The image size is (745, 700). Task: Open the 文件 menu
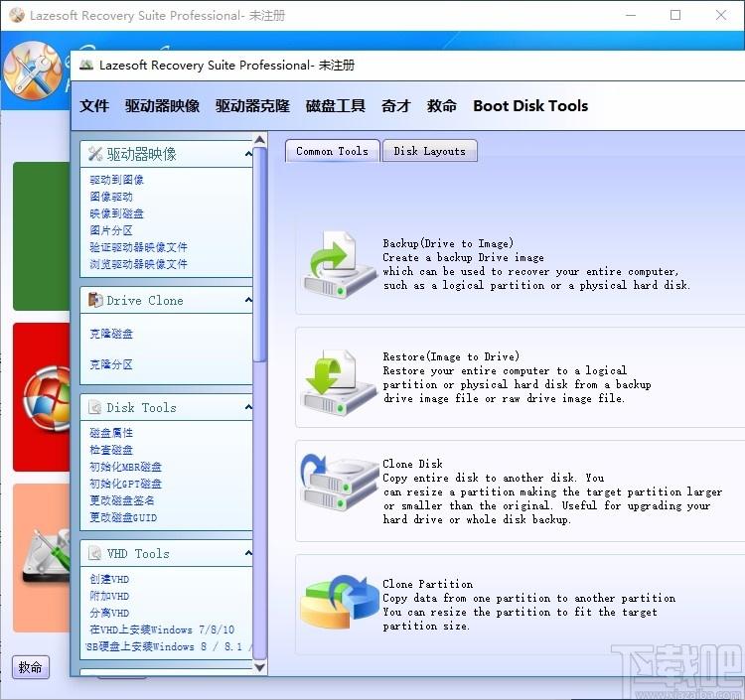coord(94,105)
